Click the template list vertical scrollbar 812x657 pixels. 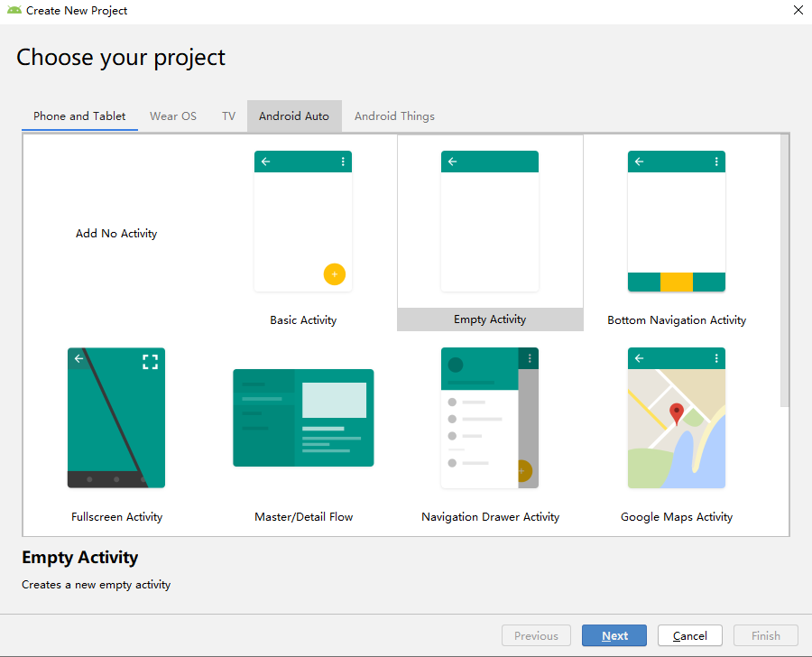click(x=785, y=271)
